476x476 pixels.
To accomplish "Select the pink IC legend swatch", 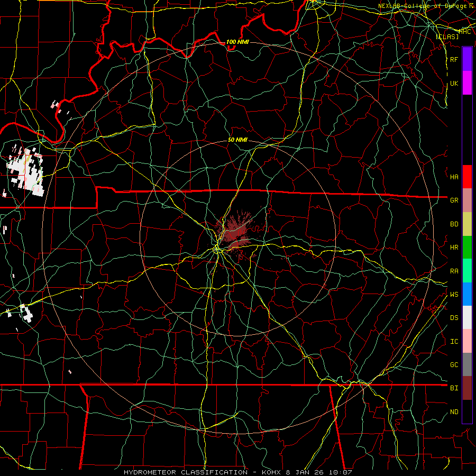I will [x=467, y=341].
